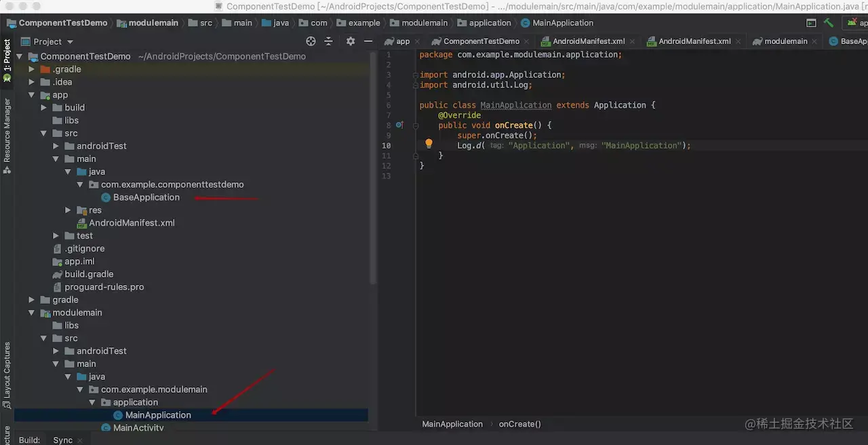Place cursor on line number 6 gutter
Screen dimensions: 868x445
(x=389, y=105)
